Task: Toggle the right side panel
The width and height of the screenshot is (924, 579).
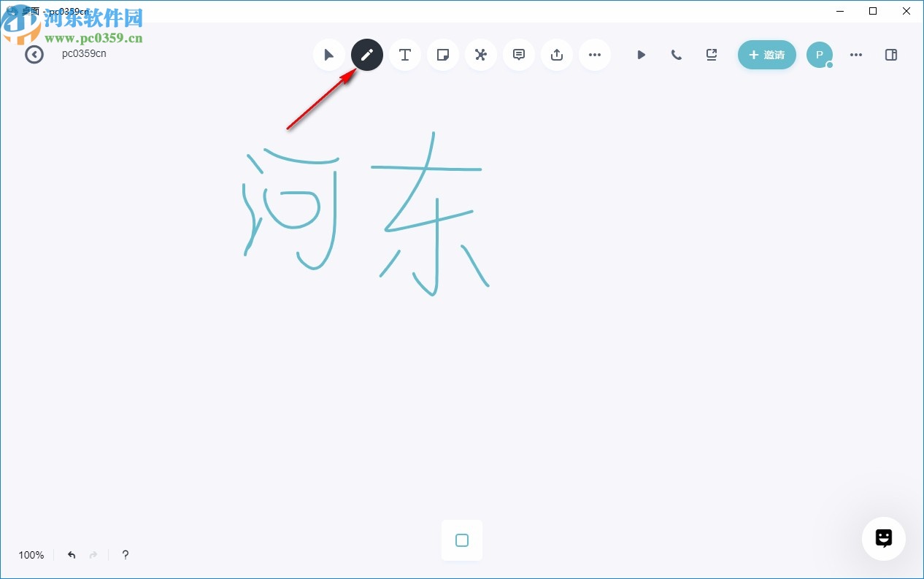Action: click(891, 54)
